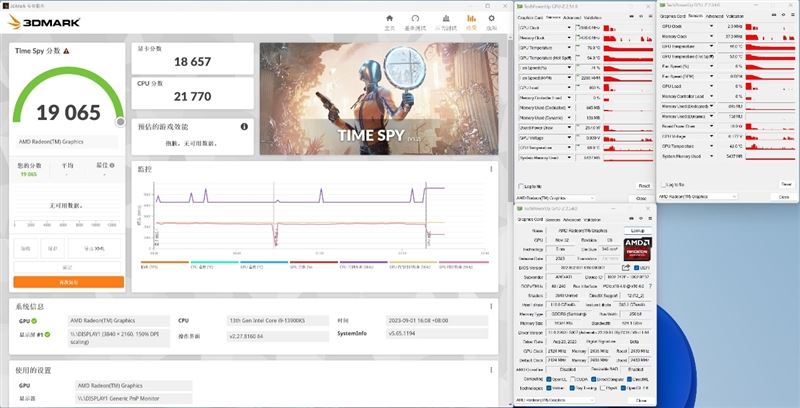Toggle the CUDA checkbox in GPU-Z
The width and height of the screenshot is (800, 408).
pyautogui.click(x=571, y=379)
